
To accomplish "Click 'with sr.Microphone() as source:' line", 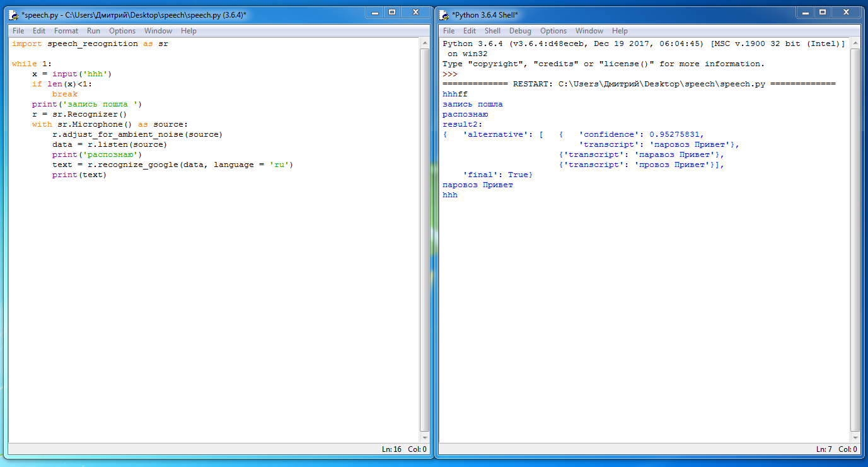I will (110, 125).
